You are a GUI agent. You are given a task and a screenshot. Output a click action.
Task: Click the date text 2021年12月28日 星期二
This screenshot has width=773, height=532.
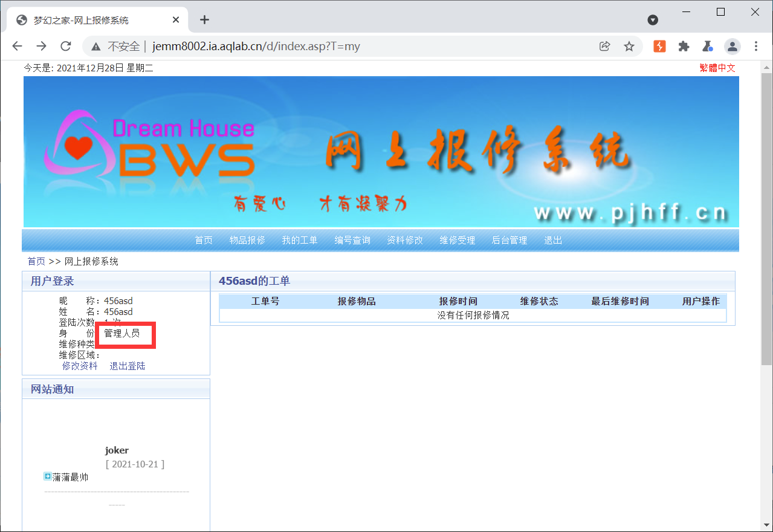point(105,68)
